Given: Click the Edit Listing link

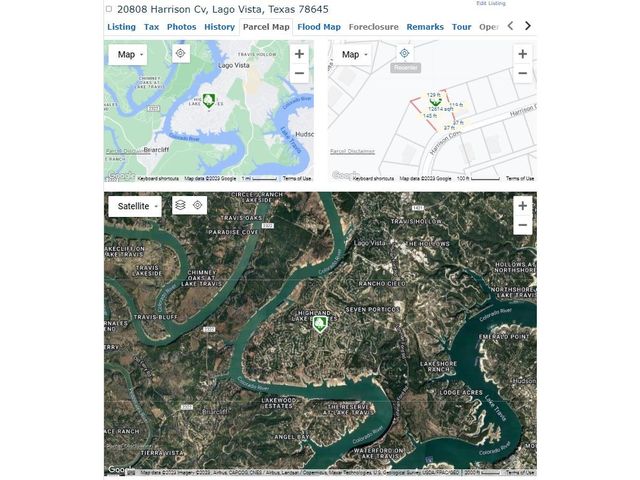Looking at the screenshot, I should point(490,3).
